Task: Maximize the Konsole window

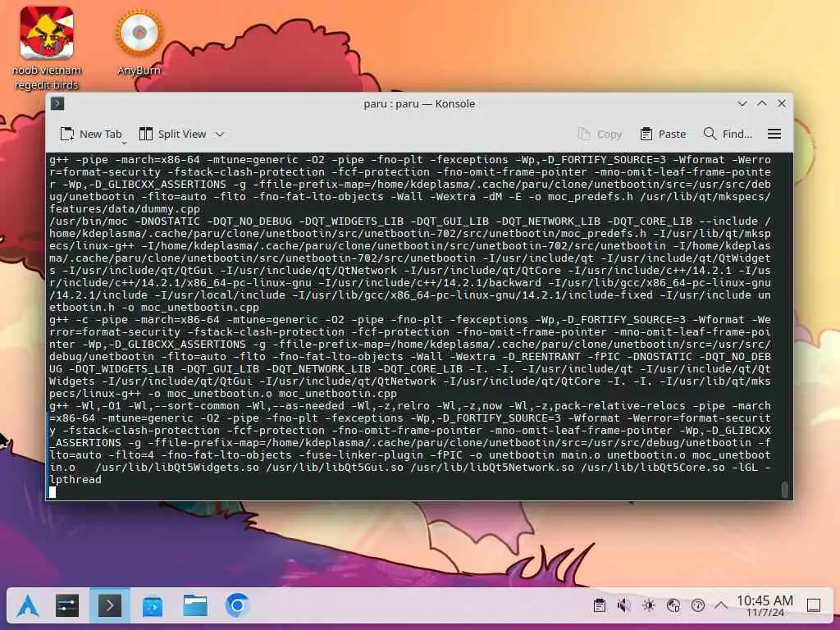Action: click(762, 103)
